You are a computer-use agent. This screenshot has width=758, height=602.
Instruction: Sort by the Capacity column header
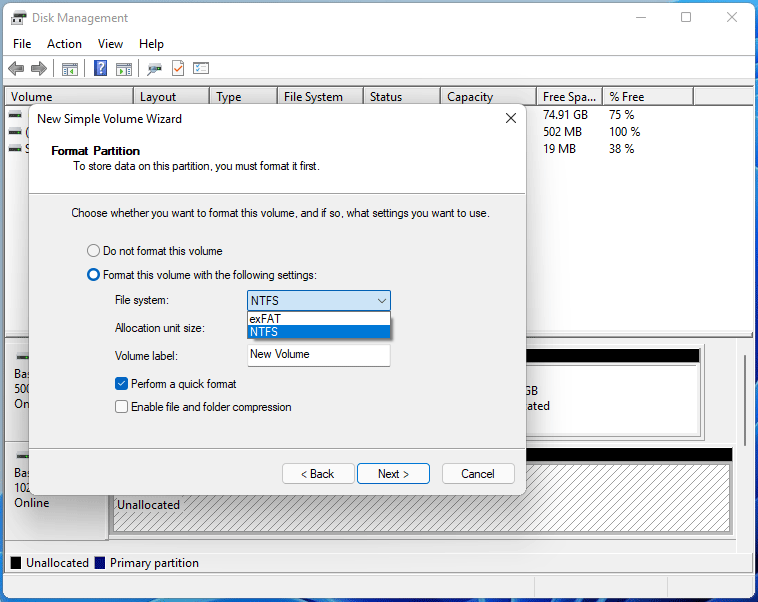(x=488, y=97)
